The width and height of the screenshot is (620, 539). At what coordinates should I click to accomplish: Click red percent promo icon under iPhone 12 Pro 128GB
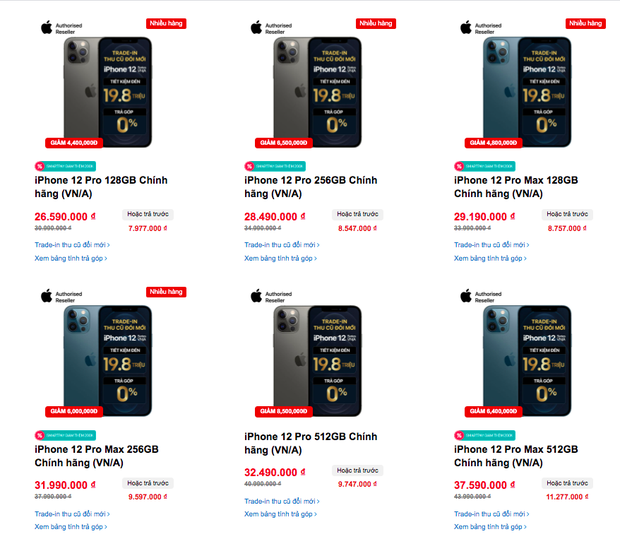point(39,166)
